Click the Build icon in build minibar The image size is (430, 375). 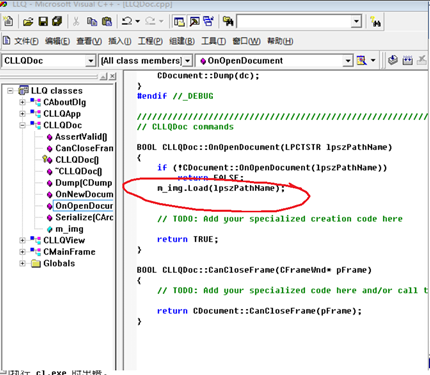[408, 60]
